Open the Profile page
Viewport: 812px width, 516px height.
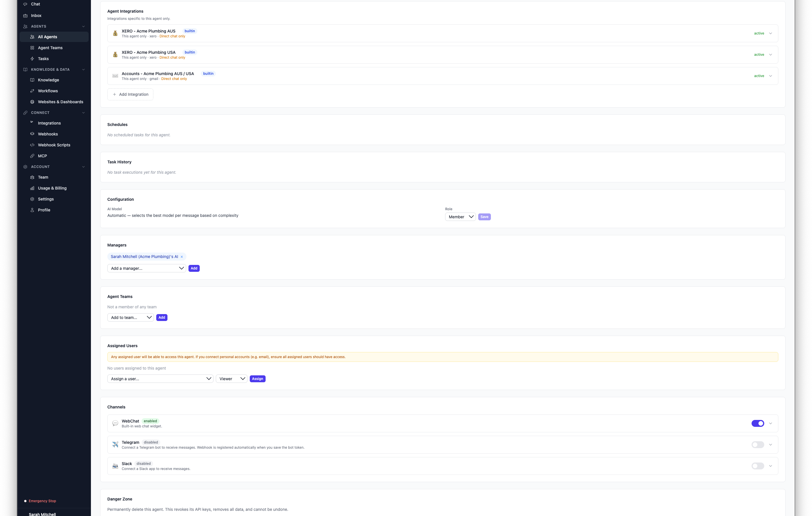44,210
